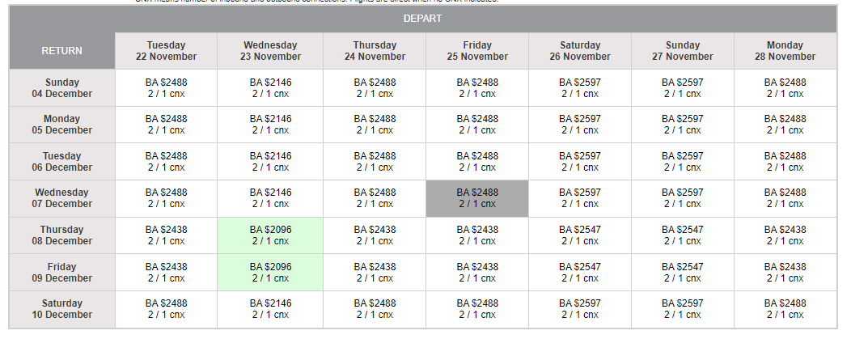Select Tuesday 22 Nov, Friday 09 Dec fare $2438

click(x=167, y=272)
